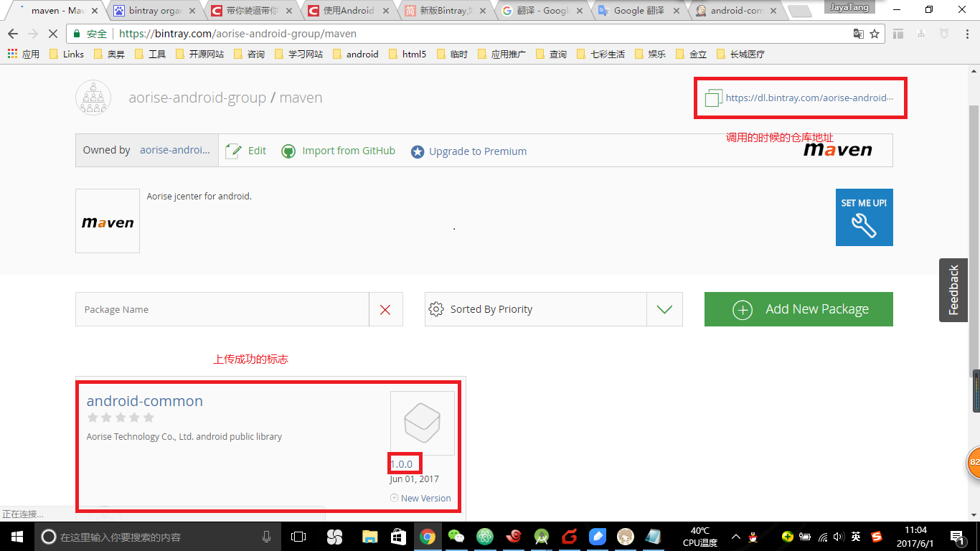Viewport: 980px width, 551px height.
Task: Click the Edit link
Action: [x=257, y=151]
